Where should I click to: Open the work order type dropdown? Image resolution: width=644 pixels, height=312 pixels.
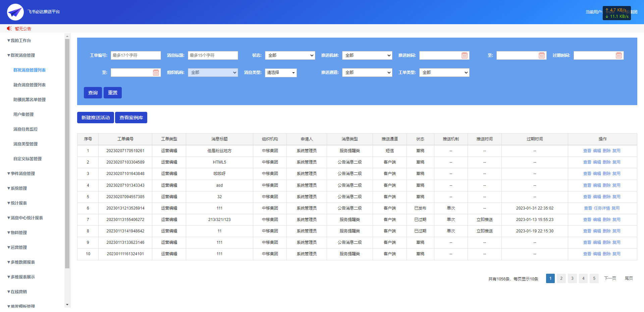444,73
